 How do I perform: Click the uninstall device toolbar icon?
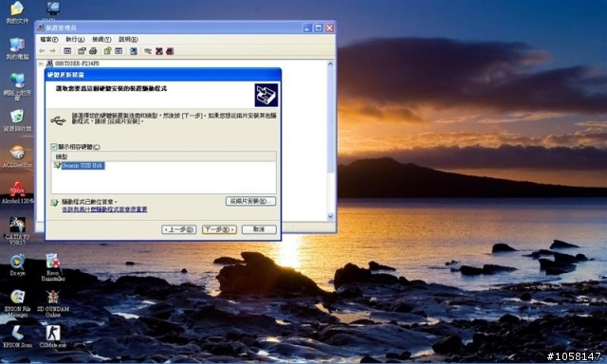coord(170,51)
